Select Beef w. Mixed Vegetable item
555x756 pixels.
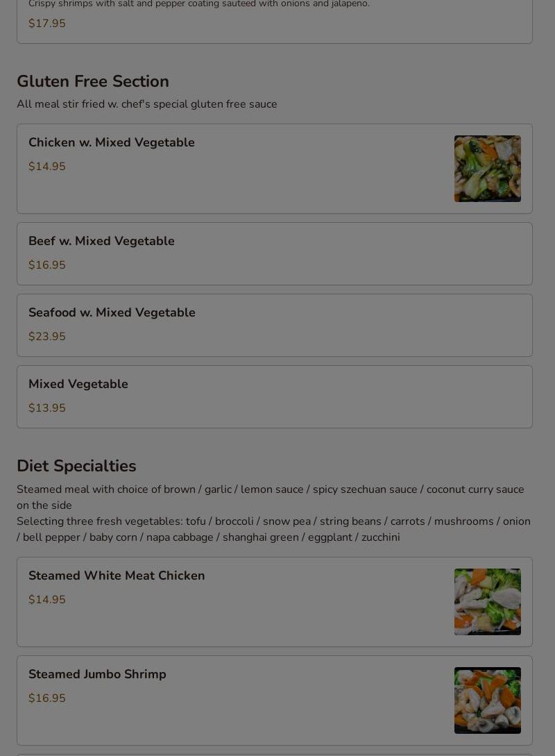(101, 241)
